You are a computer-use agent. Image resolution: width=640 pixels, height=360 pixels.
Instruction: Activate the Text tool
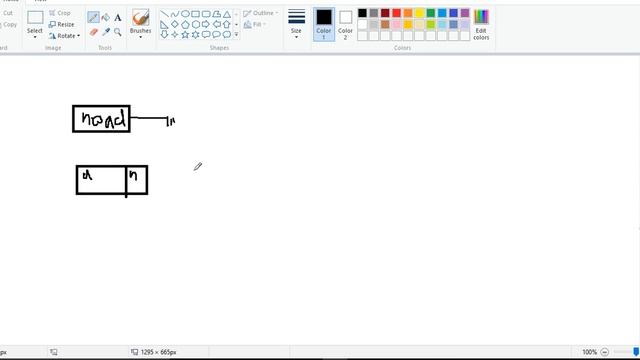118,18
